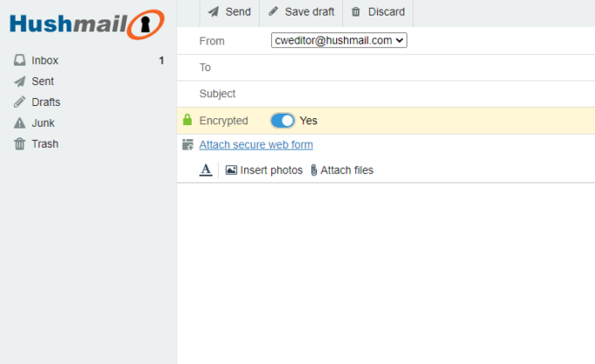Click Attach files with paperclip
The height and width of the screenshot is (364, 595).
pos(341,170)
